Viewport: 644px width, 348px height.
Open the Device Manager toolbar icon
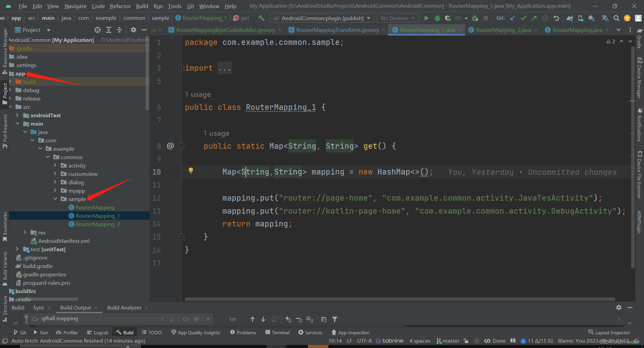point(581,18)
